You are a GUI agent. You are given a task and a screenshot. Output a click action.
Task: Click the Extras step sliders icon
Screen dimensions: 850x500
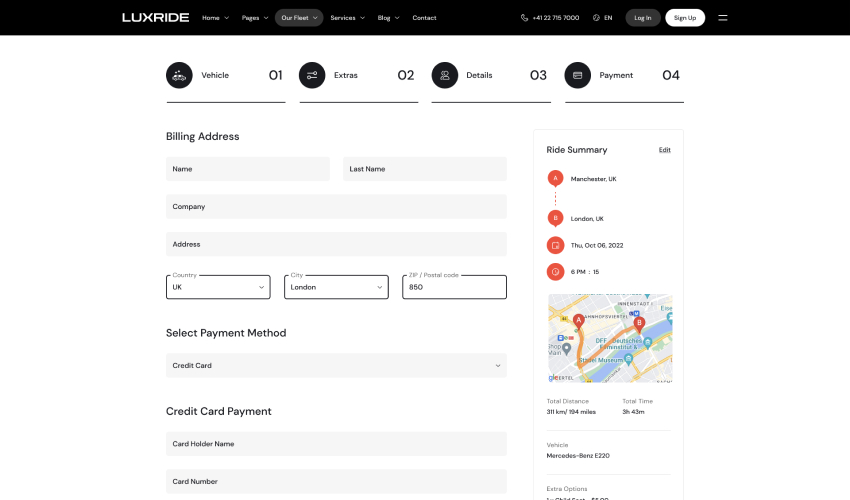(x=312, y=75)
